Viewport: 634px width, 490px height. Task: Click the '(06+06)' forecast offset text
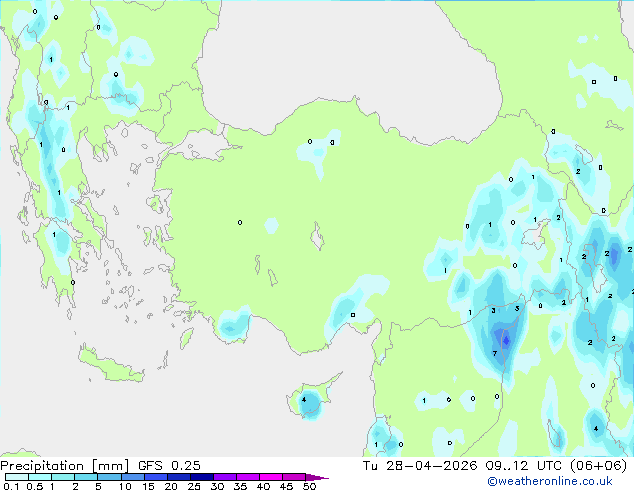[x=598, y=466]
